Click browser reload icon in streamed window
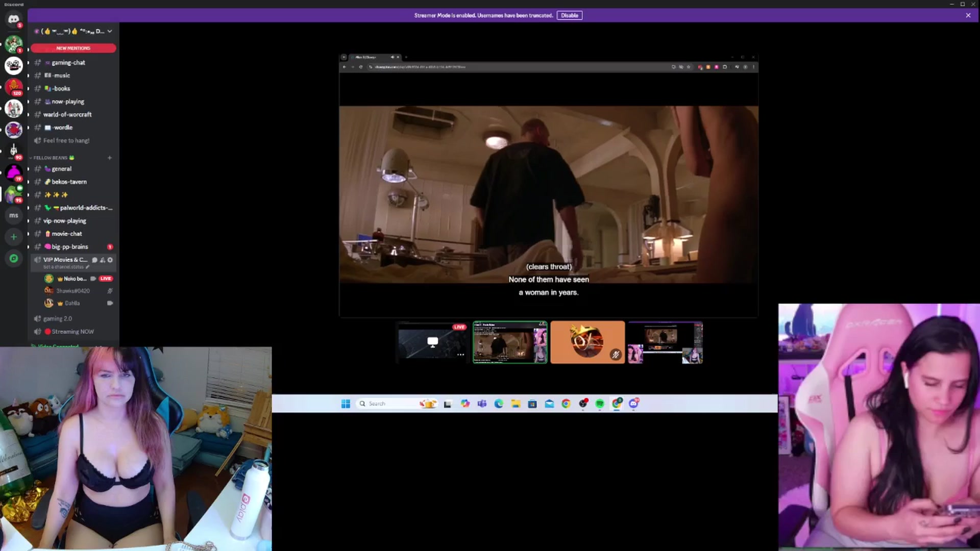This screenshot has height=551, width=980. [x=361, y=67]
